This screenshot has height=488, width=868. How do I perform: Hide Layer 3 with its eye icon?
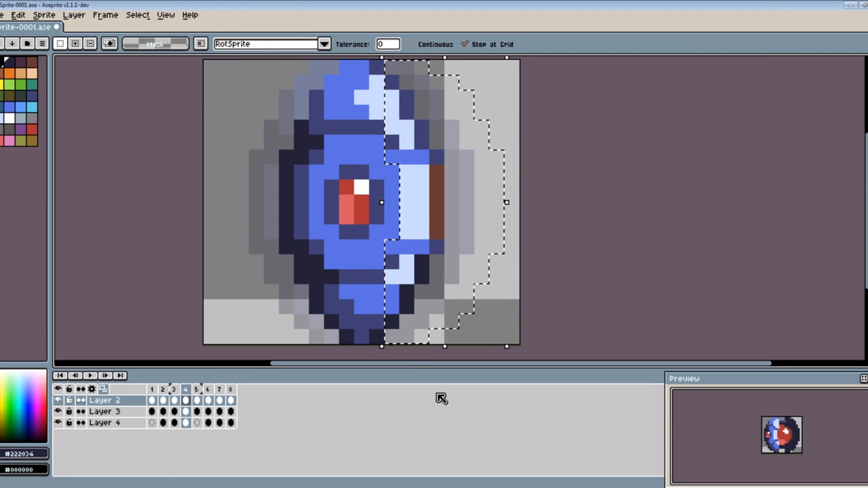pos(58,411)
